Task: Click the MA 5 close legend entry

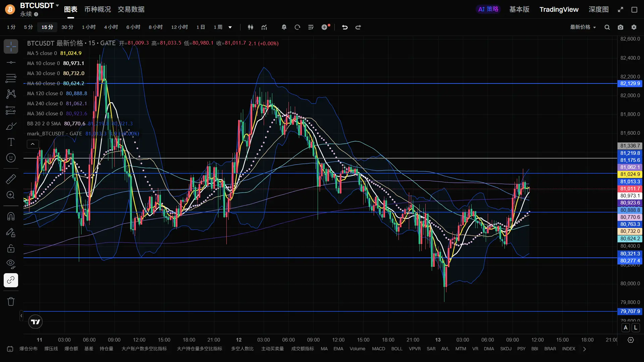Action: [x=54, y=53]
